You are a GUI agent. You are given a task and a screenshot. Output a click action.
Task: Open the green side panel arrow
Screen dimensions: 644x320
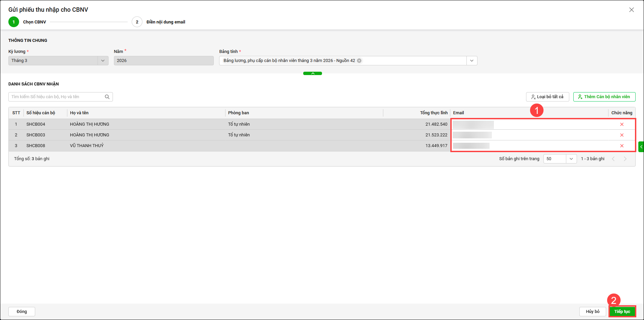641,147
